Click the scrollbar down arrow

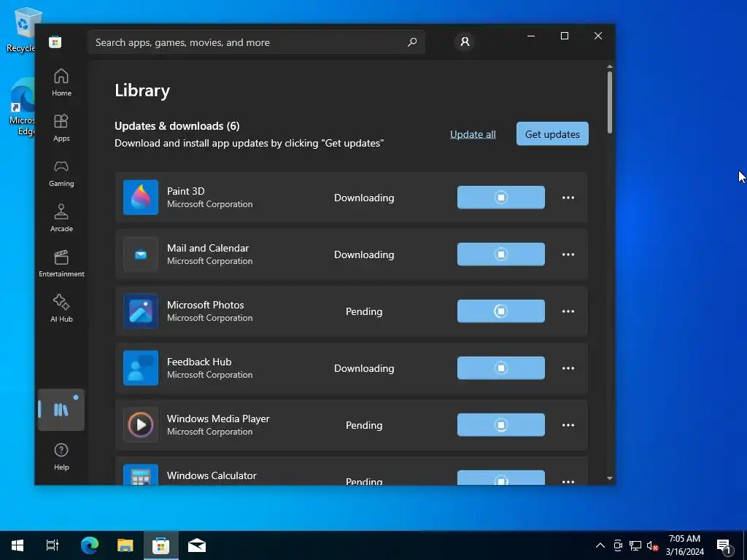pyautogui.click(x=609, y=478)
